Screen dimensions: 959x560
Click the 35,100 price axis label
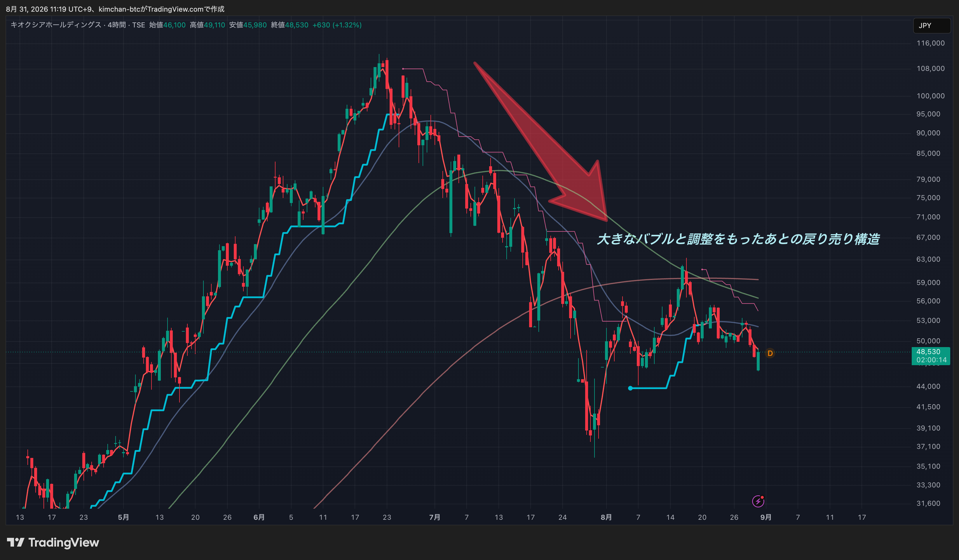coord(928,466)
